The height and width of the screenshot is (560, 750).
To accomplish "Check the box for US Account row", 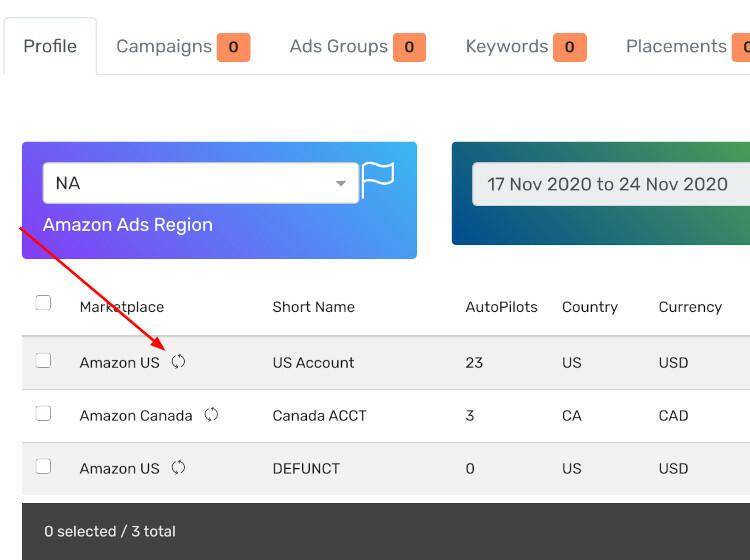I will coord(43,360).
